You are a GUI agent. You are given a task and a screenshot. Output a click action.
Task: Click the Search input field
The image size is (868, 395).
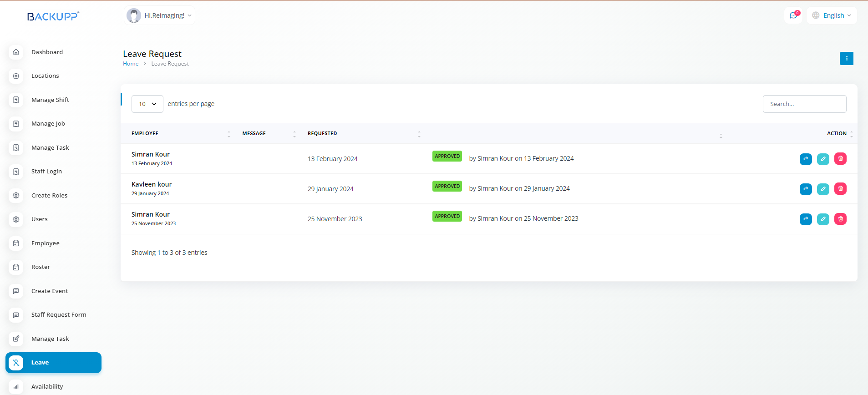pyautogui.click(x=804, y=104)
